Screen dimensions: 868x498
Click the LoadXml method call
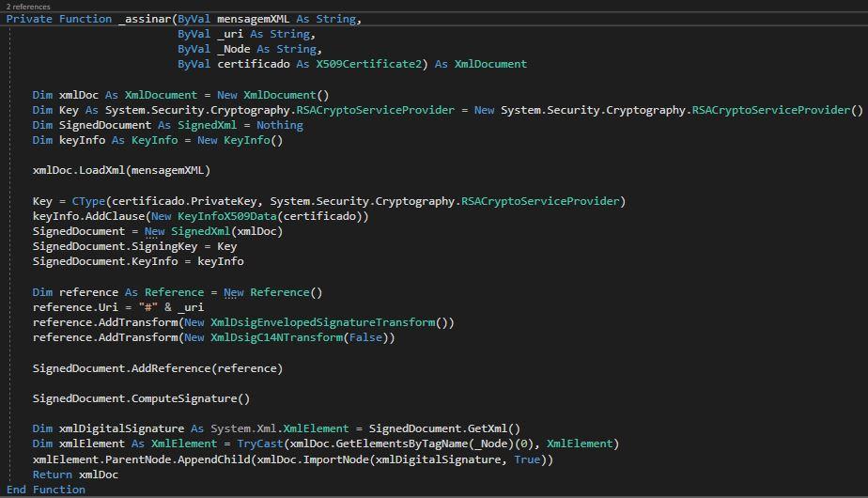coord(101,170)
